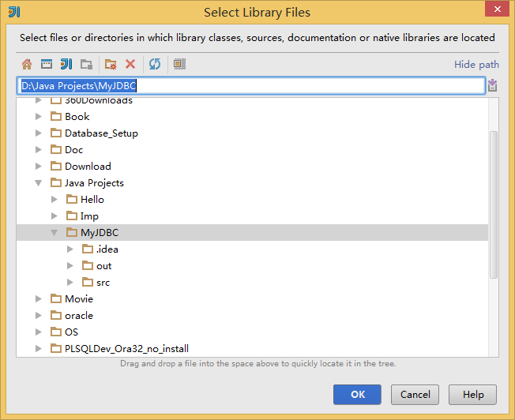Select the Hello row label
The image size is (515, 420).
[92, 199]
